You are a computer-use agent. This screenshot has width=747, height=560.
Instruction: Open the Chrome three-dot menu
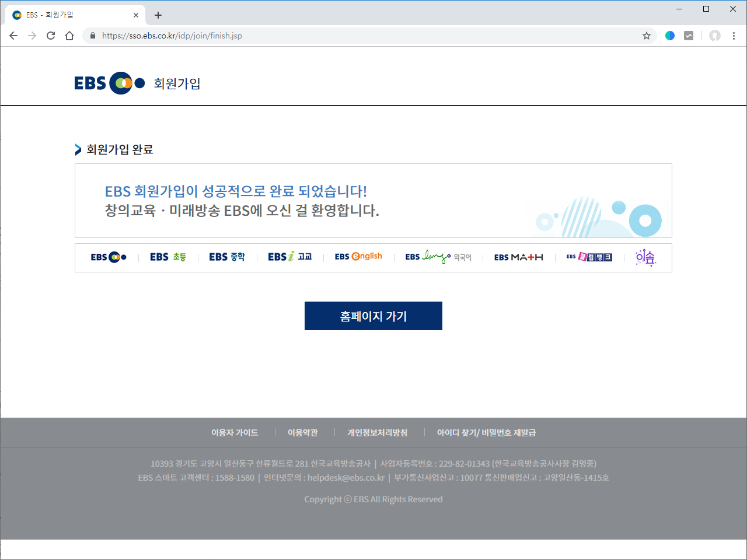734,36
